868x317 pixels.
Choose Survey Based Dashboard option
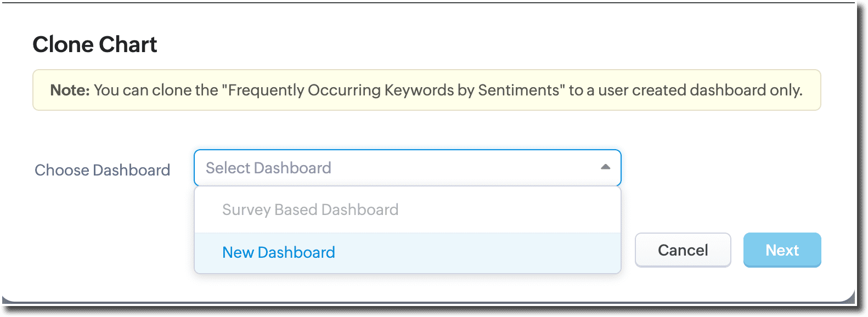point(310,210)
